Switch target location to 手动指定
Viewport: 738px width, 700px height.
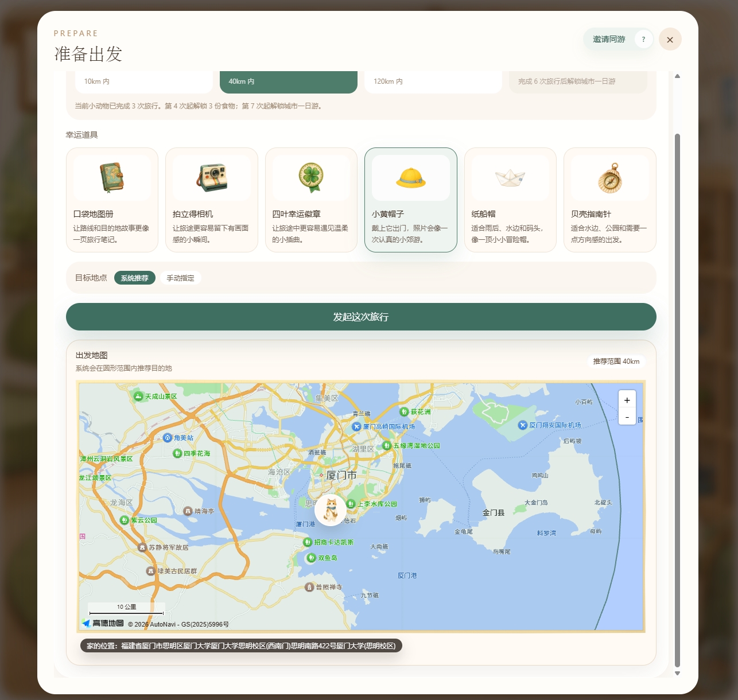[x=180, y=278]
